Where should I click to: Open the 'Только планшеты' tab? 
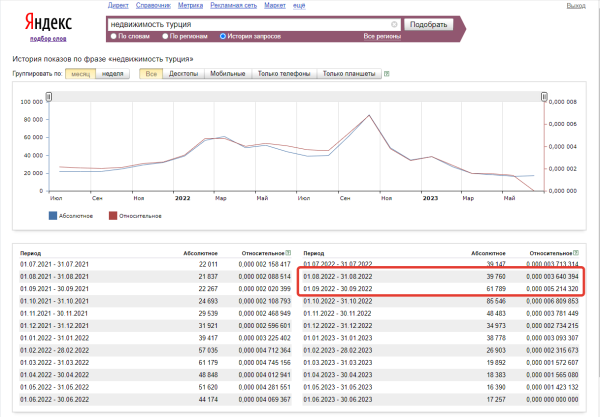tap(347, 73)
